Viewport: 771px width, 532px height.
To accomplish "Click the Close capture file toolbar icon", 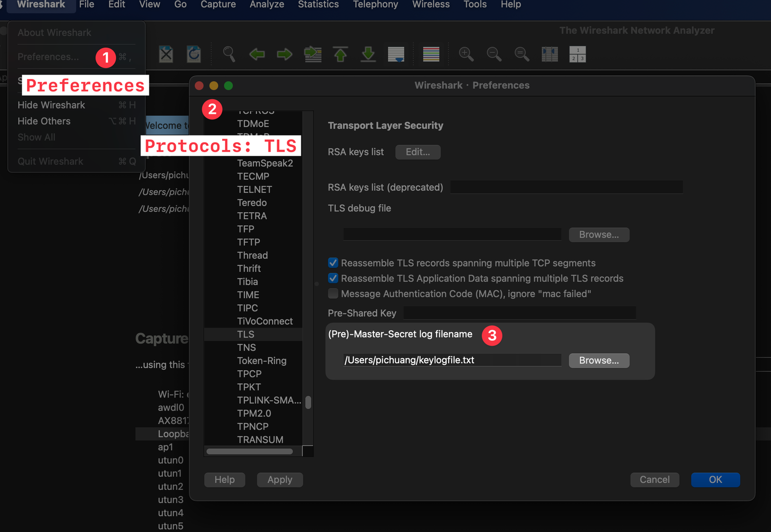I will 166,54.
